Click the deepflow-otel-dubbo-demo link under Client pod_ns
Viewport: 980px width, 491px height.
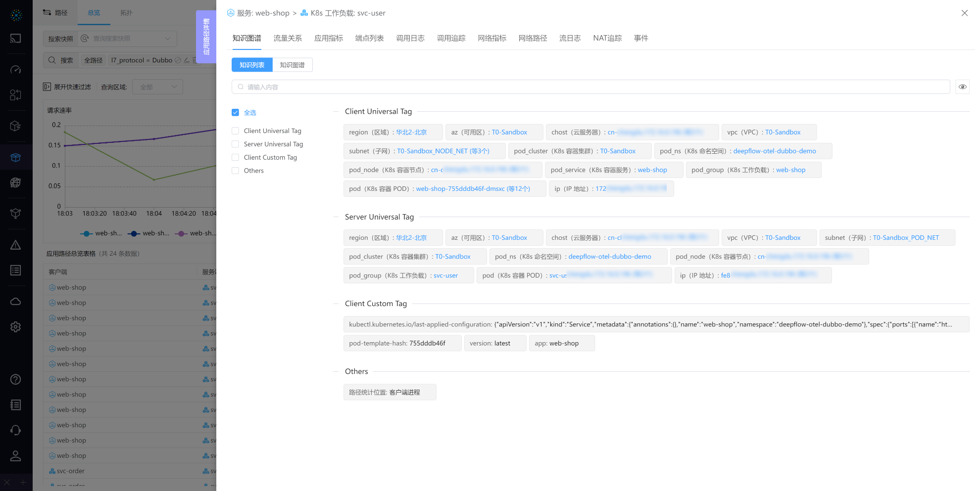point(774,151)
